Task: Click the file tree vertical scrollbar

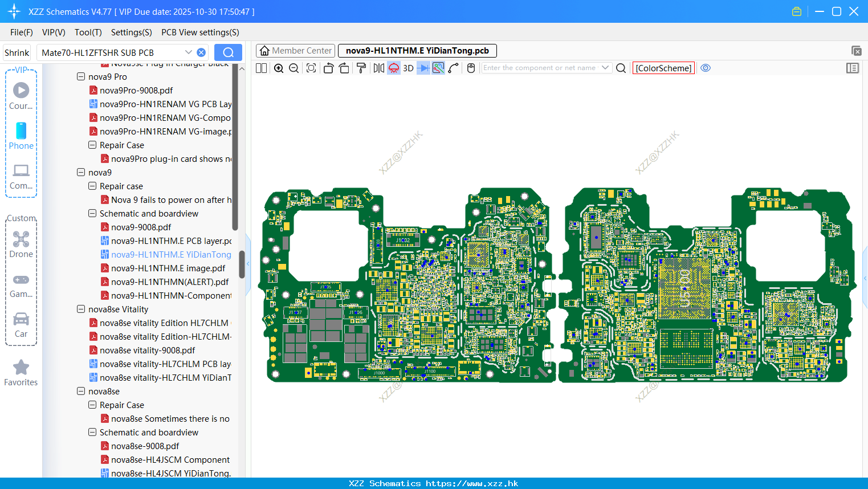Action: coord(242,264)
